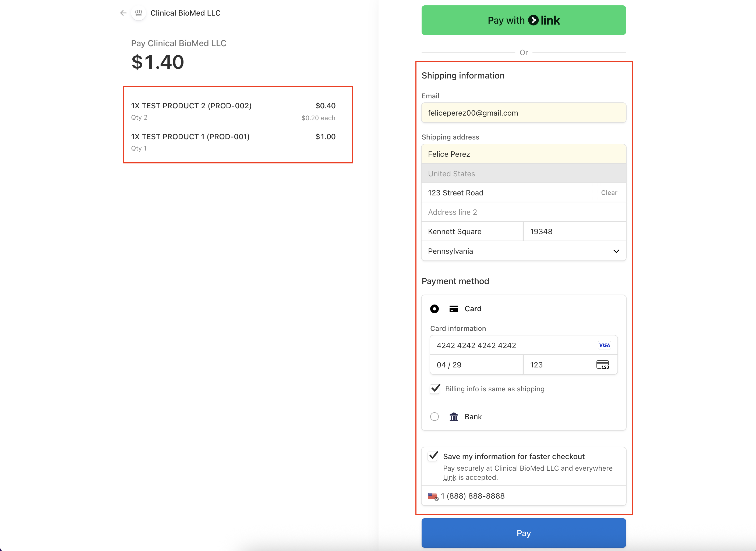
Task: Open the underlined Link hyperlink
Action: [449, 478]
